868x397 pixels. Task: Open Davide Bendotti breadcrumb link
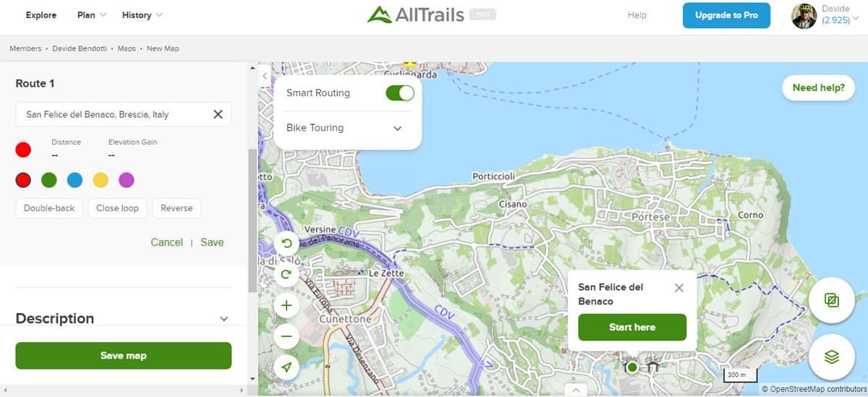[81, 48]
